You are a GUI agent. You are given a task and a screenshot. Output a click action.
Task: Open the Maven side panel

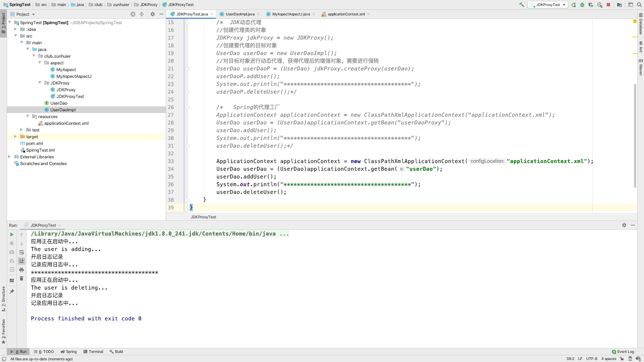click(x=641, y=67)
